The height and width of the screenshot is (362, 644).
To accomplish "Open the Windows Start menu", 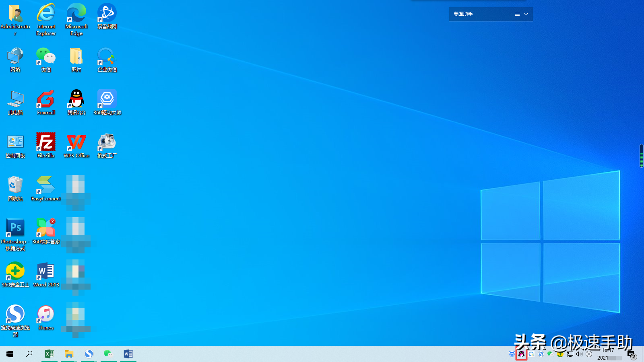I will pyautogui.click(x=10, y=354).
